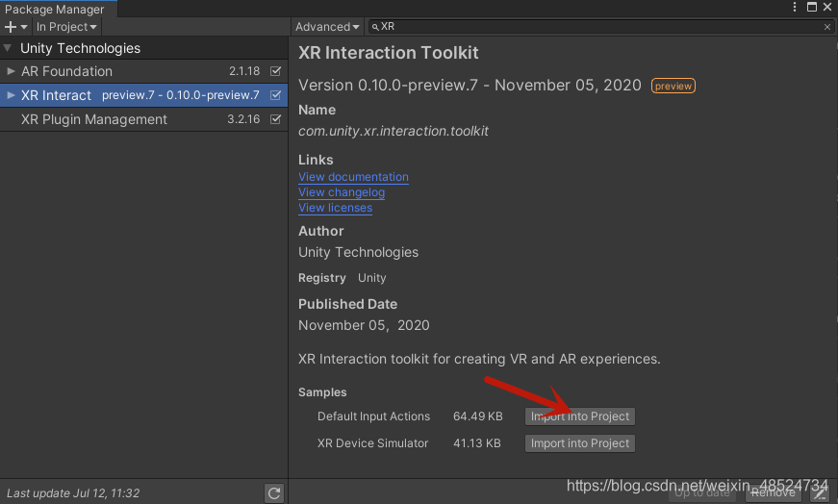Click the edit pencil icon at bottom right
The image size is (838, 504).
(819, 493)
